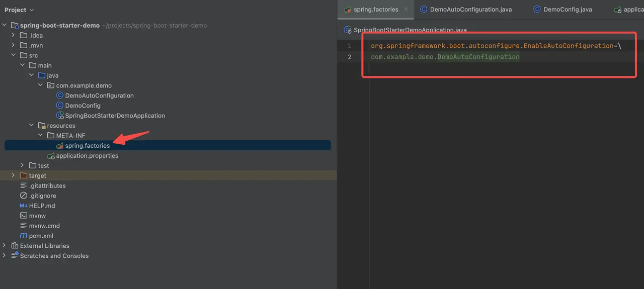Click the resources folder icon
The height and width of the screenshot is (289, 644).
(41, 126)
